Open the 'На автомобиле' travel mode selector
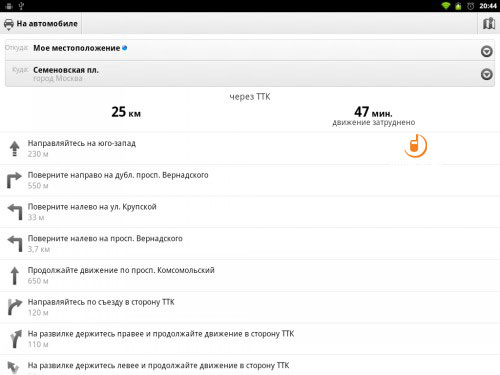Viewport: 500px width, 375px height. pos(41,24)
